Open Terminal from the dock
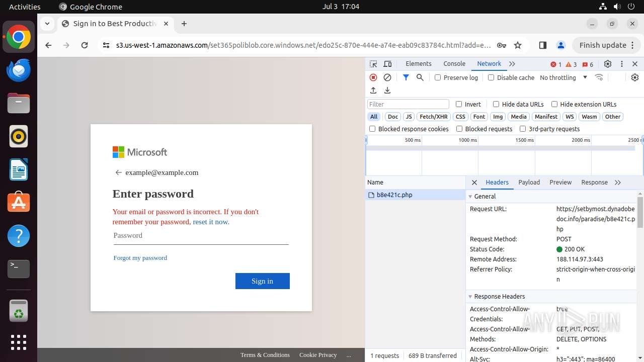This screenshot has width=644, height=362. click(x=19, y=269)
